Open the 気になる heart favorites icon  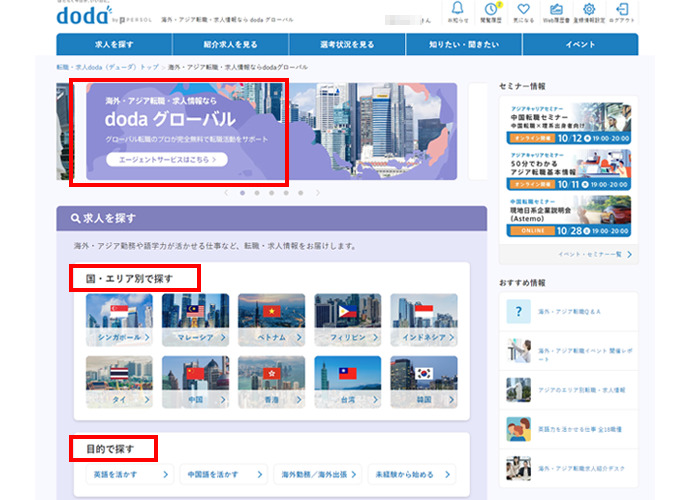(523, 11)
